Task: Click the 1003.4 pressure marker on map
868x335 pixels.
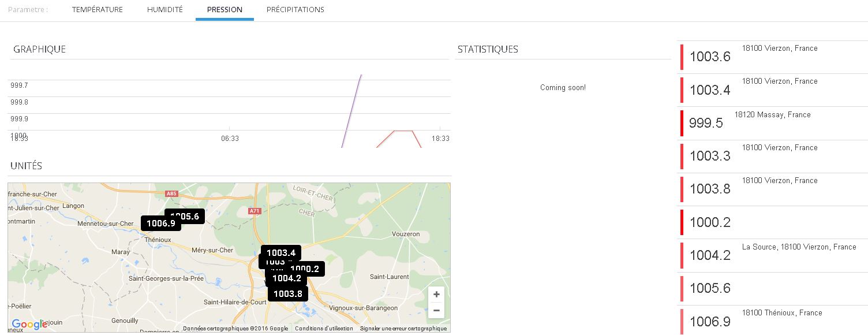Action: [x=281, y=252]
